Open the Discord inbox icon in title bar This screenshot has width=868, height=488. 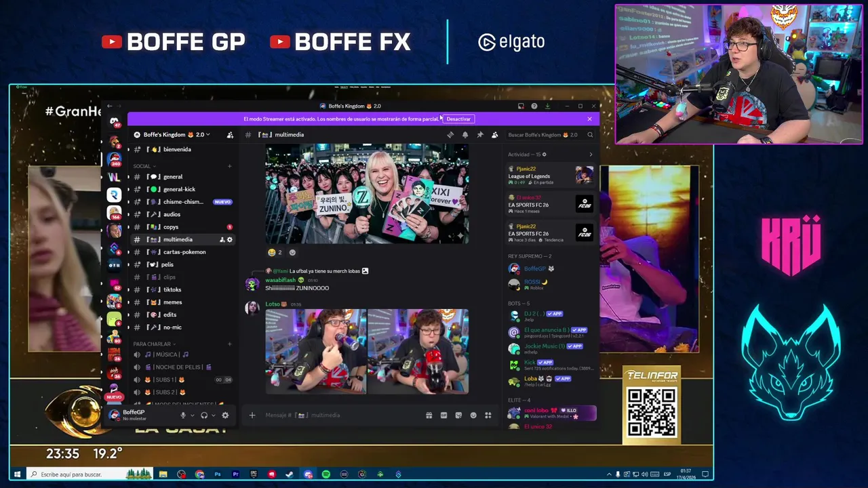click(x=521, y=106)
